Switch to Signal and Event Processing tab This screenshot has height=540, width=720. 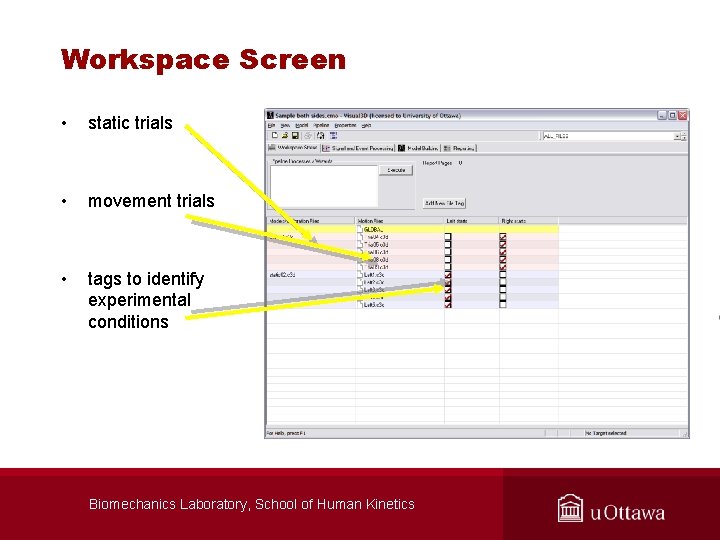(x=358, y=148)
